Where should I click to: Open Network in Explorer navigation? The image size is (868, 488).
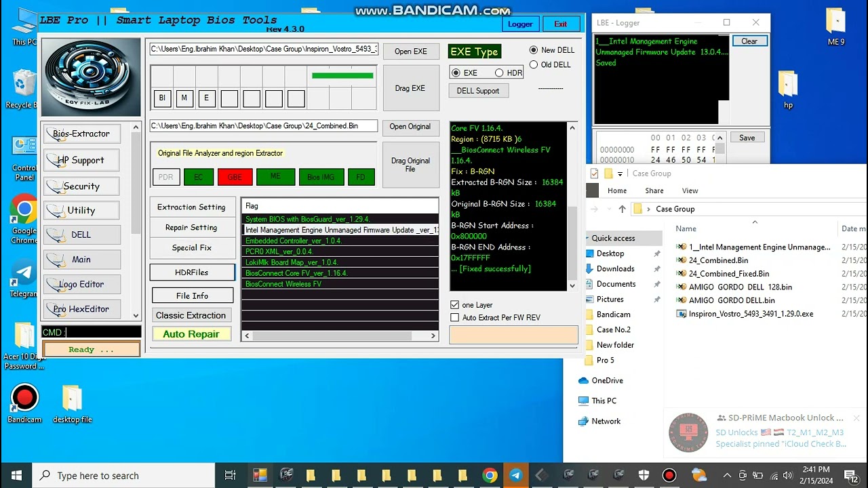point(606,421)
